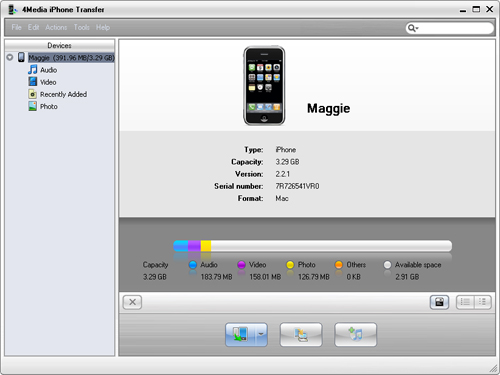Image resolution: width=500 pixels, height=375 pixels.
Task: Open the Video category
Action: 48,82
